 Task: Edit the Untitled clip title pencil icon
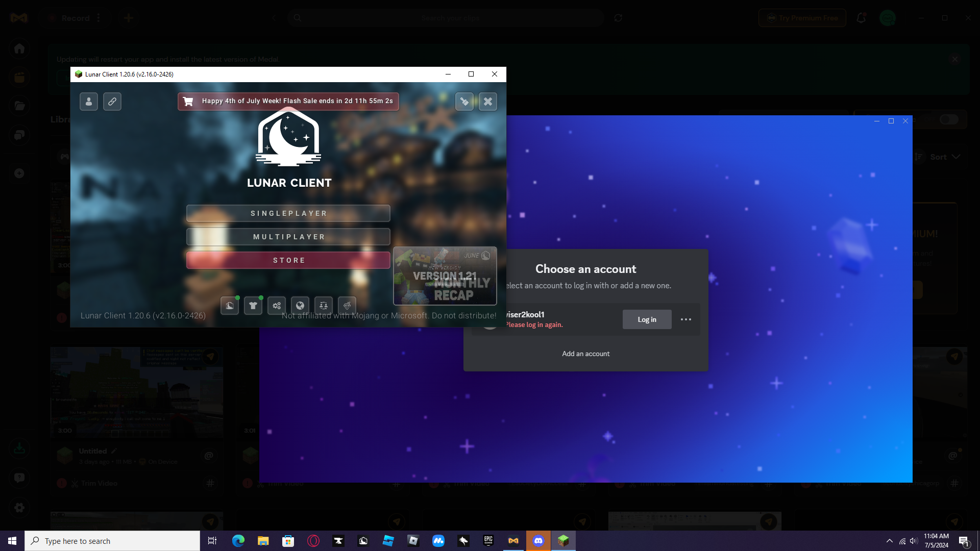[114, 451]
